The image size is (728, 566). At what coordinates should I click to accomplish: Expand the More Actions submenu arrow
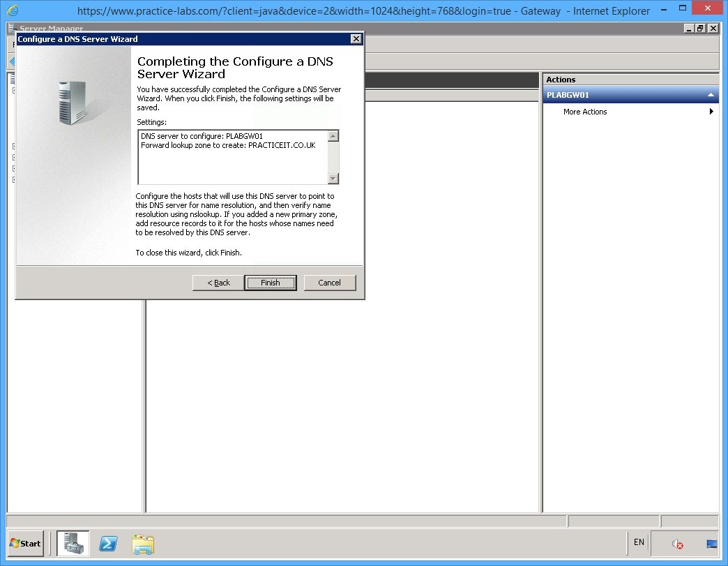[711, 111]
